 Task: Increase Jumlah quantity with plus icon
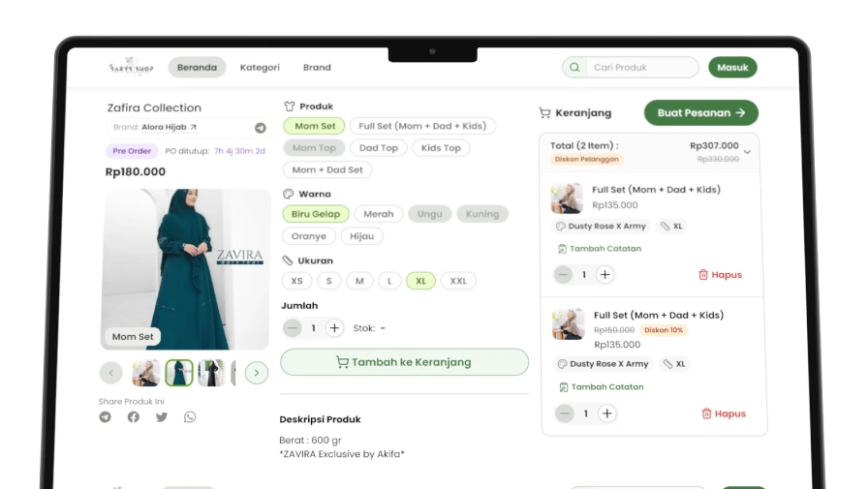(x=335, y=328)
